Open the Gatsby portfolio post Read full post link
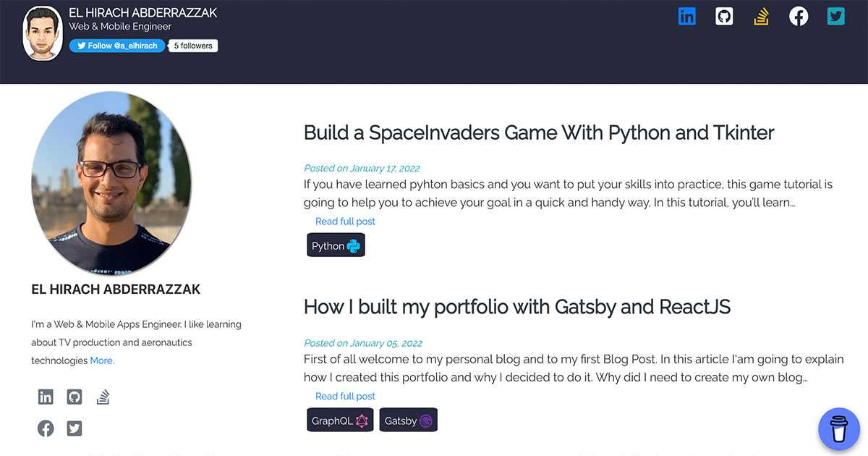Image resolution: width=868 pixels, height=456 pixels. (x=345, y=396)
